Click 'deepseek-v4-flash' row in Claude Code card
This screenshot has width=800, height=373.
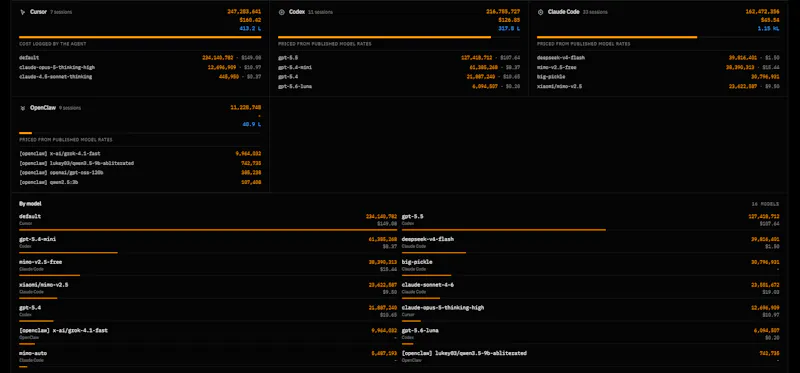point(658,58)
